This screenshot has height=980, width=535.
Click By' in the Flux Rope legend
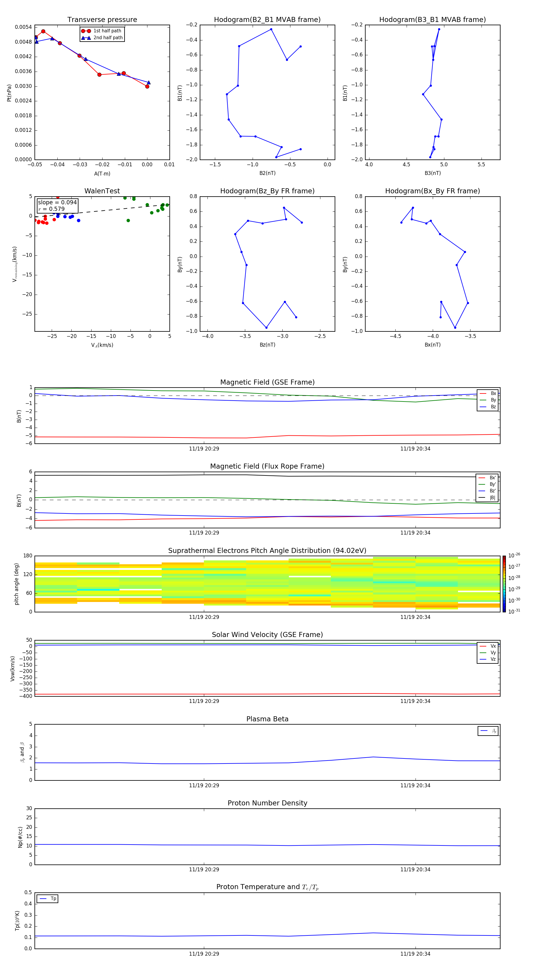[487, 484]
